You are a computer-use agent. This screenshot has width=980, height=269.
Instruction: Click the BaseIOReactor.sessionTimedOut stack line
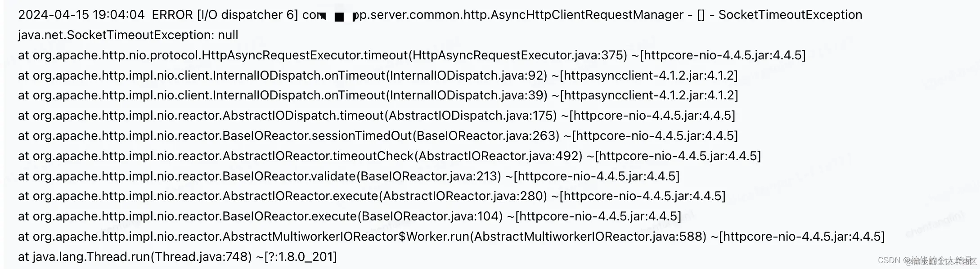[378, 136]
